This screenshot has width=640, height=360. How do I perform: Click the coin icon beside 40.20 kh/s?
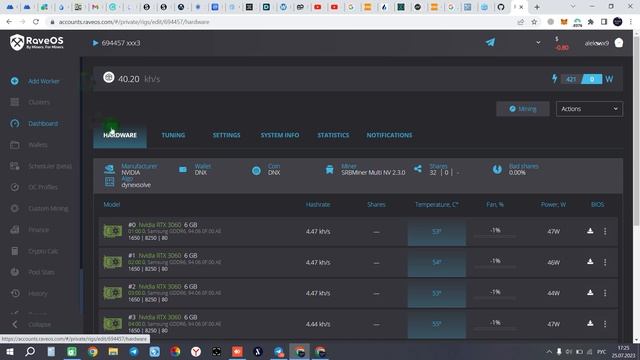109,77
